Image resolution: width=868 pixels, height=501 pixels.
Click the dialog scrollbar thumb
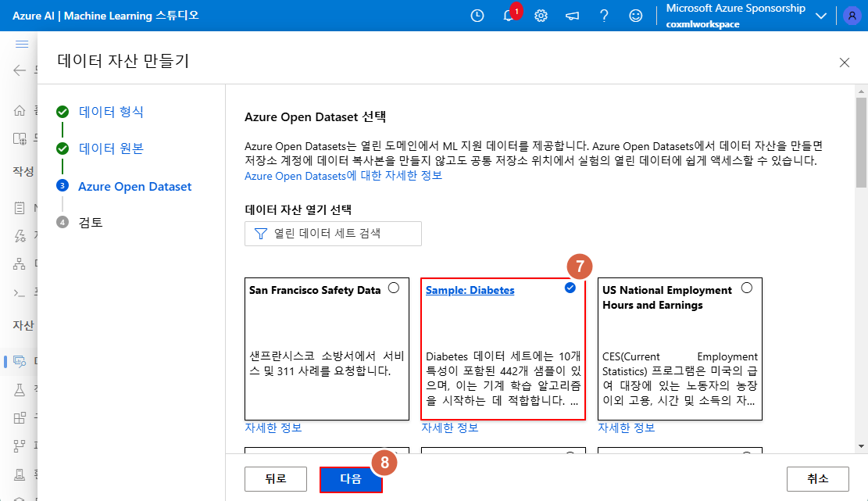point(861,143)
